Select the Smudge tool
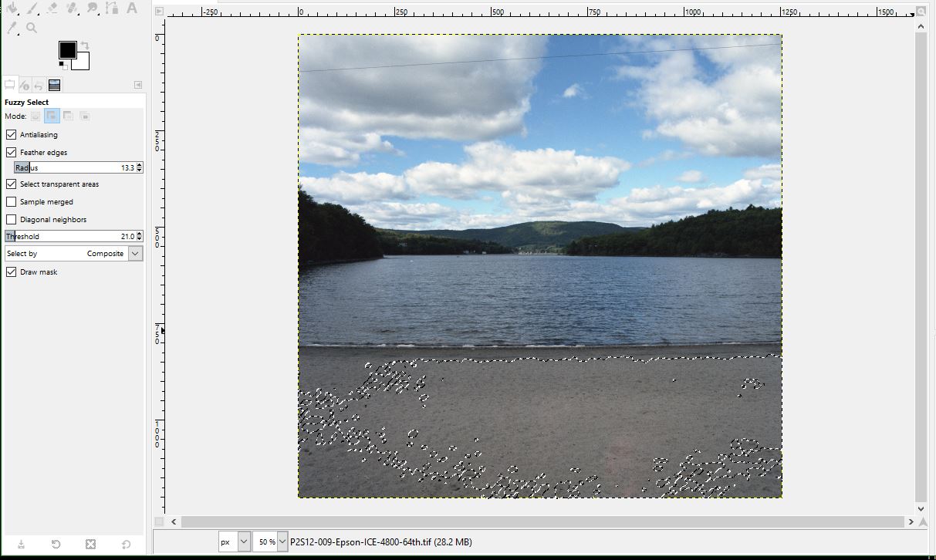 point(93,8)
